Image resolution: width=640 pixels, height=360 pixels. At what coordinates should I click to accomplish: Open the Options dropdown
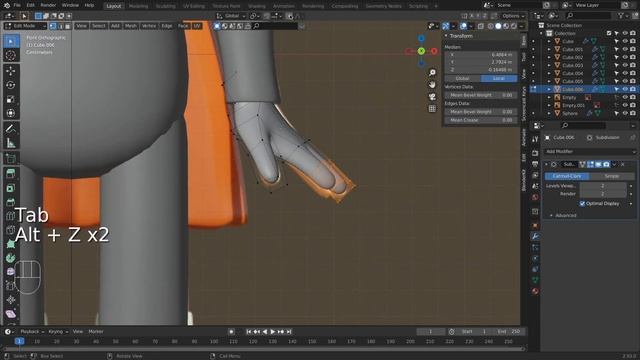513,16
